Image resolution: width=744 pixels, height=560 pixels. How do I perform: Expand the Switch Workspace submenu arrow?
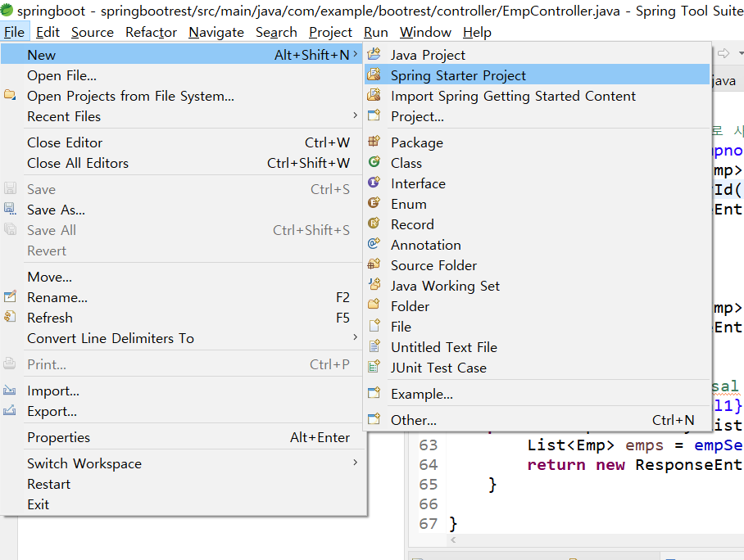(x=355, y=463)
